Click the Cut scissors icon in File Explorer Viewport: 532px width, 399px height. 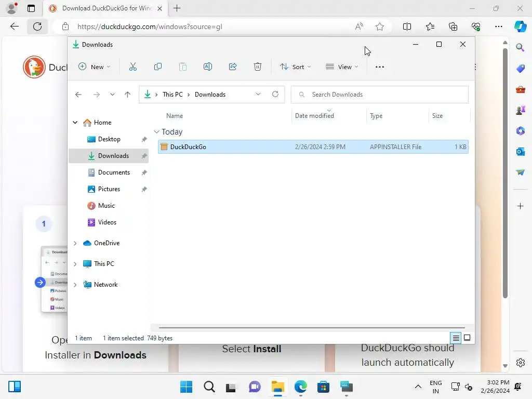click(132, 67)
